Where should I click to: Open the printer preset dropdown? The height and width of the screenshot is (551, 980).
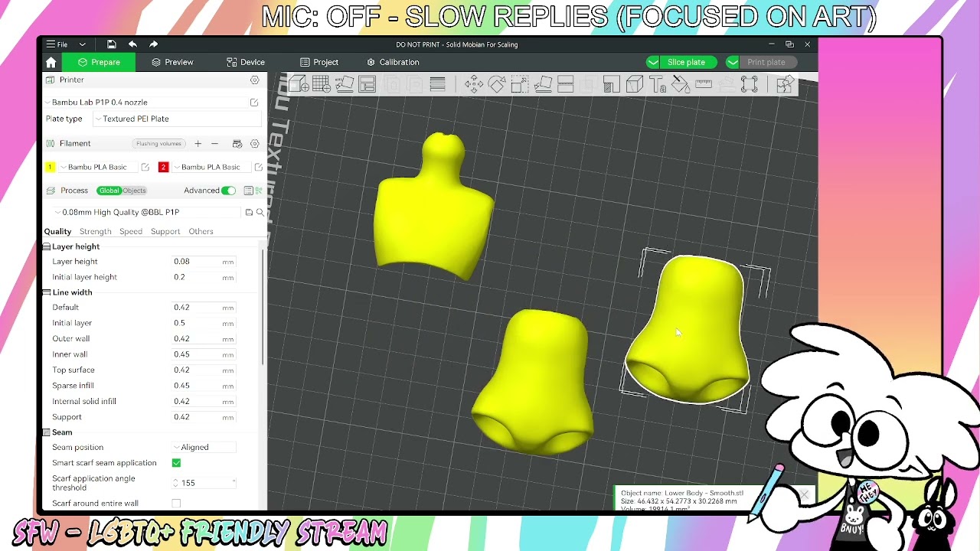[145, 103]
